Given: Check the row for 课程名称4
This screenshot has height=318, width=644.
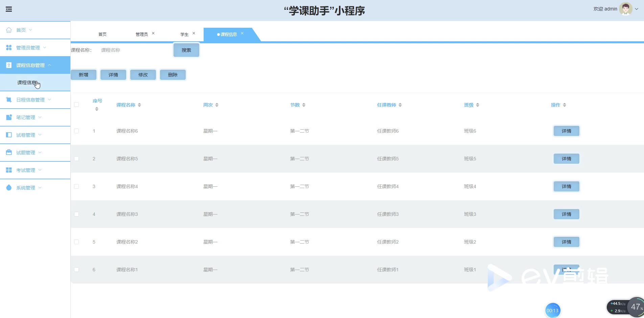Looking at the screenshot, I should 76,186.
